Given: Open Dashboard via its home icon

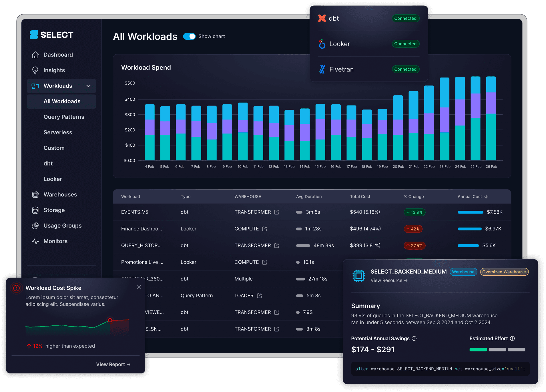Looking at the screenshot, I should 35,55.
